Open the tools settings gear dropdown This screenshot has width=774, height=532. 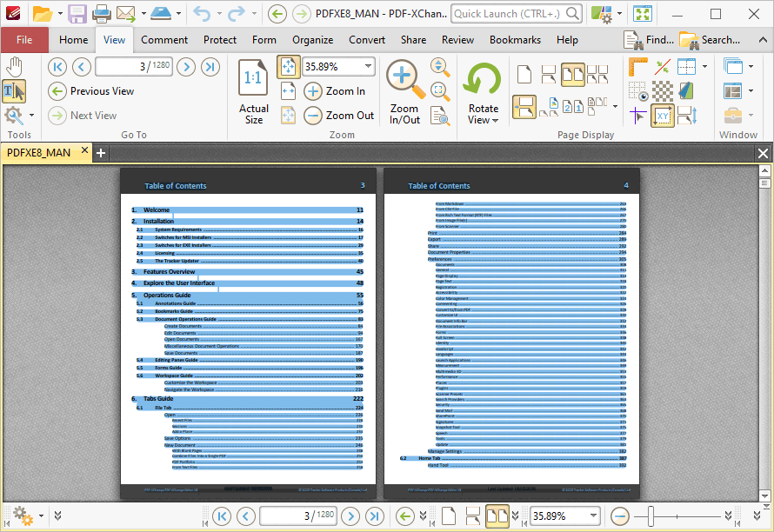[x=31, y=116]
